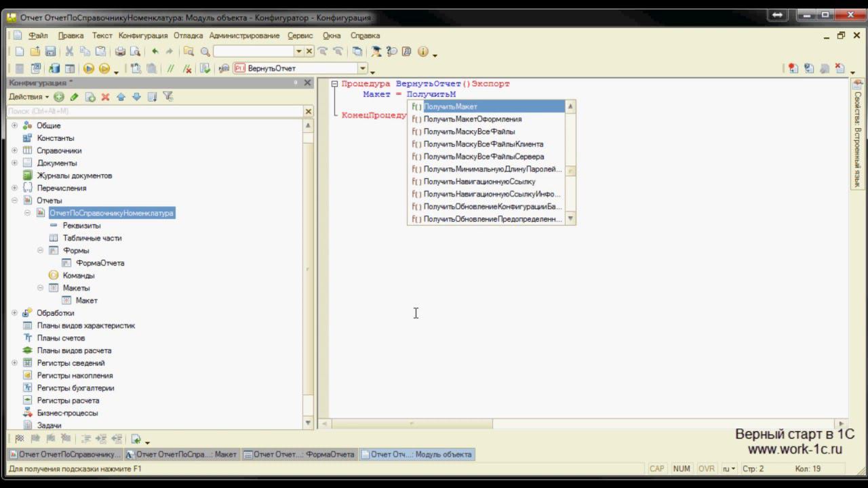This screenshot has width=868, height=488.
Task: Move item up with the blue up arrow
Action: pyautogui.click(x=121, y=97)
